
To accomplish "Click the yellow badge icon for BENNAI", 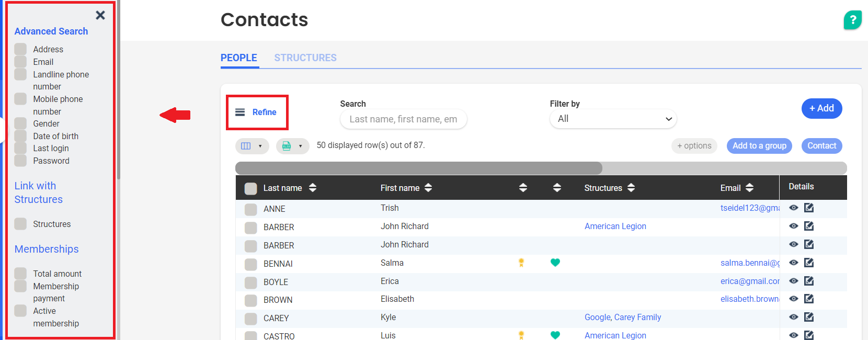I will click(521, 263).
